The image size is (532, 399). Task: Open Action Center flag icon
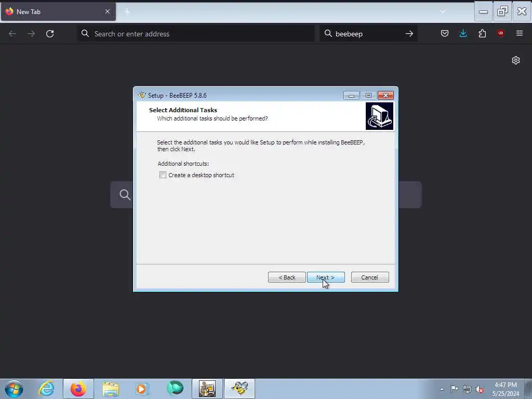(x=454, y=389)
